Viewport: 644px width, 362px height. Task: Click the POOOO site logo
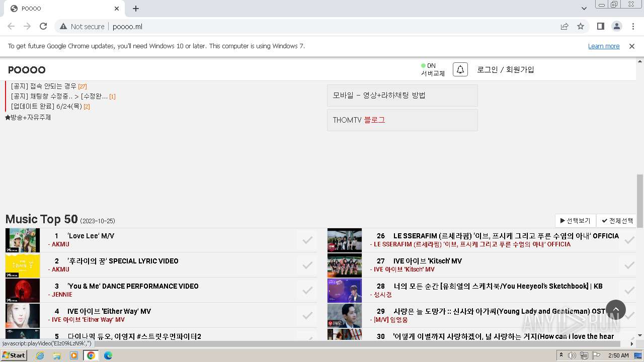(27, 69)
